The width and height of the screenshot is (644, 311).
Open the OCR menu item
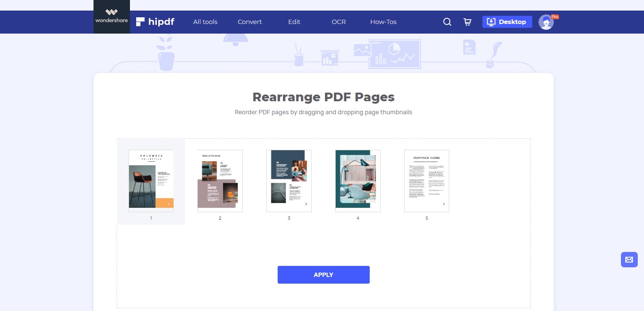click(339, 22)
